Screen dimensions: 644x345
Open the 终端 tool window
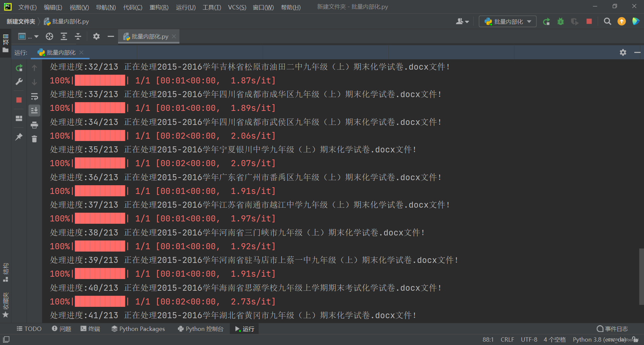coord(90,329)
